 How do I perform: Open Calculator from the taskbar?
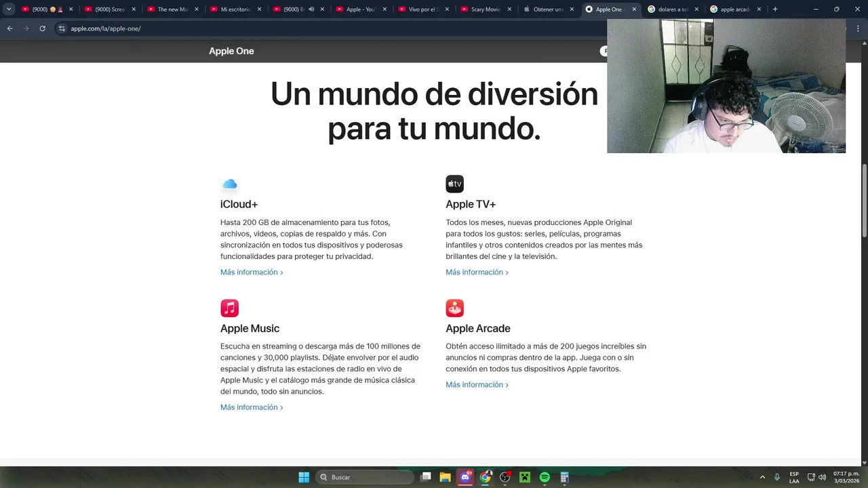pos(564,477)
